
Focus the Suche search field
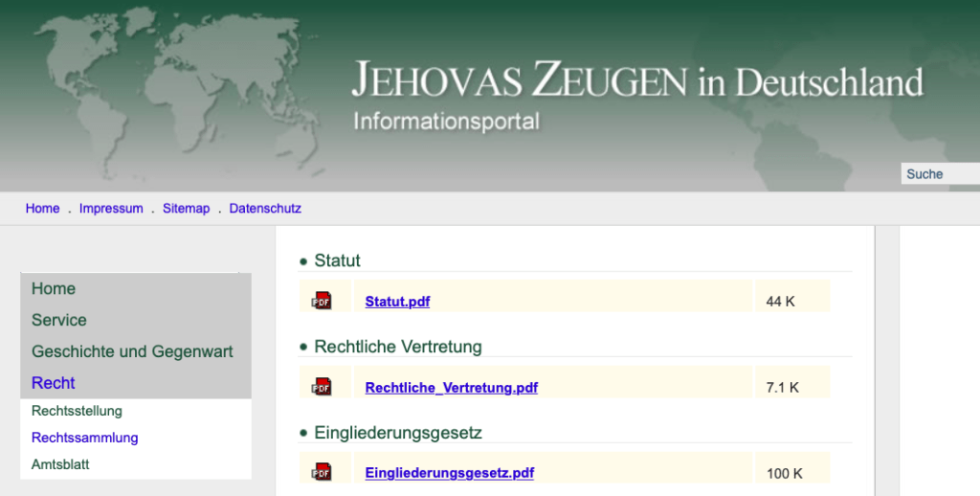[939, 174]
